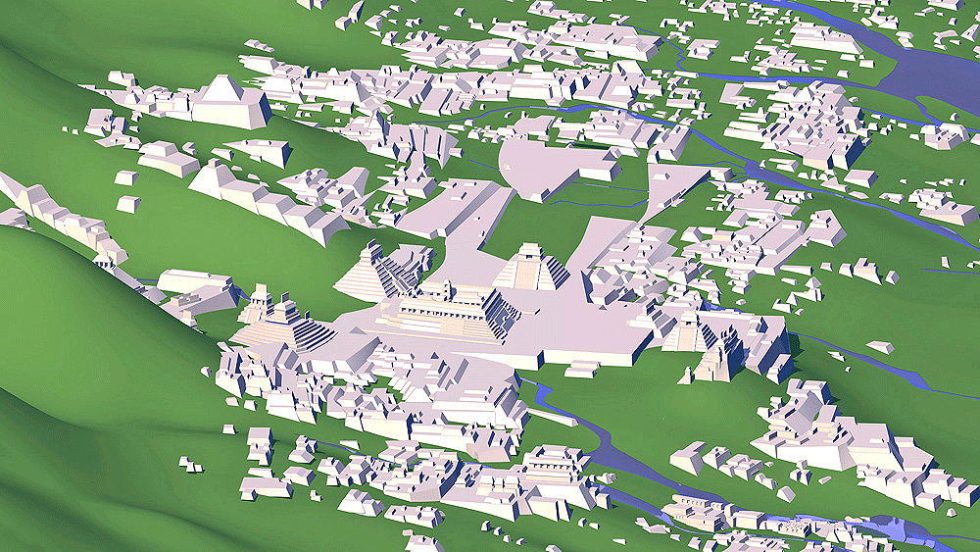Click the small lone block at the far left
This screenshot has height=552, width=980.
(x=127, y=203)
